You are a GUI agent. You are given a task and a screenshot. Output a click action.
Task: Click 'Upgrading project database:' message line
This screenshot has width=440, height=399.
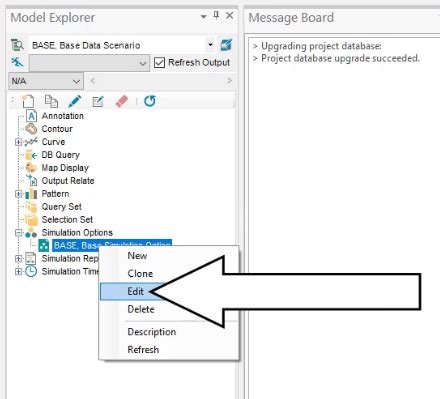(x=321, y=46)
